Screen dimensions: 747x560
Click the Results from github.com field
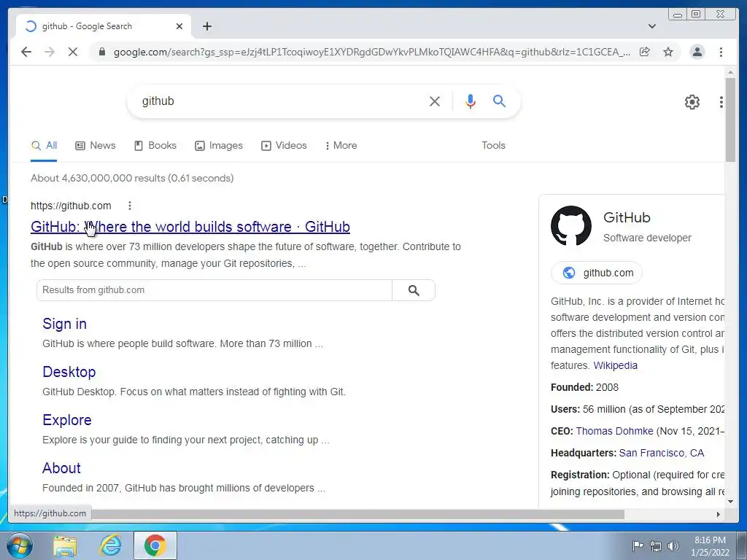[x=214, y=290]
